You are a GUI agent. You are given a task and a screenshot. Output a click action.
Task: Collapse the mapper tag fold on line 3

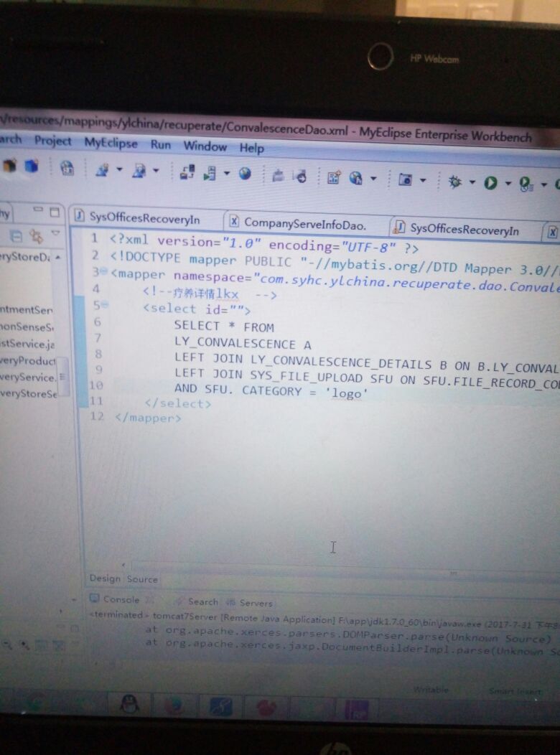tap(104, 273)
